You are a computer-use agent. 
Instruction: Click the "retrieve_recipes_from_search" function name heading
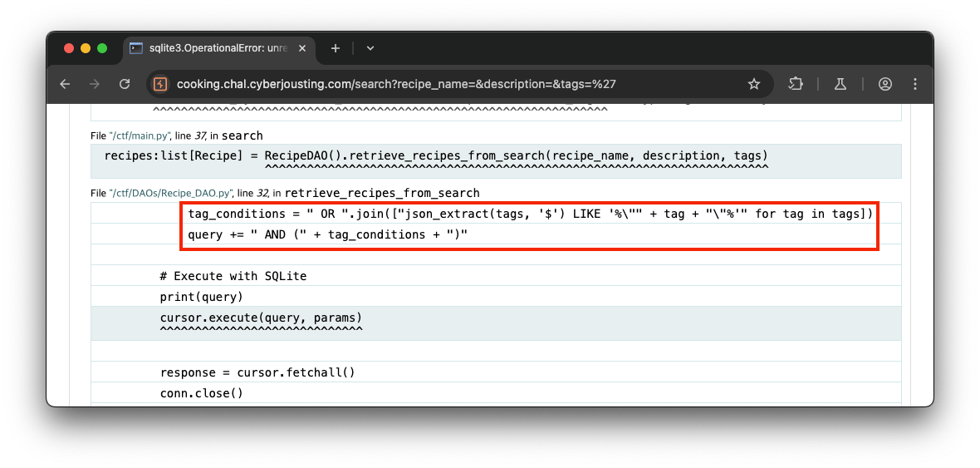pos(382,194)
